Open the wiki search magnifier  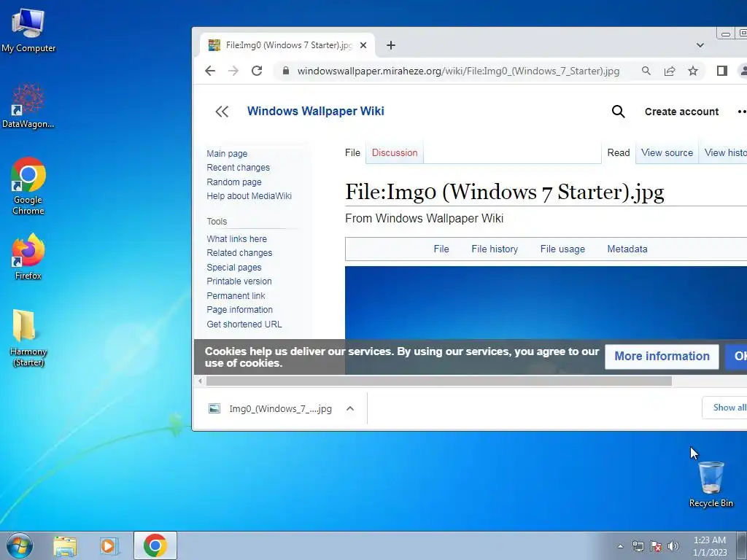[x=618, y=112]
